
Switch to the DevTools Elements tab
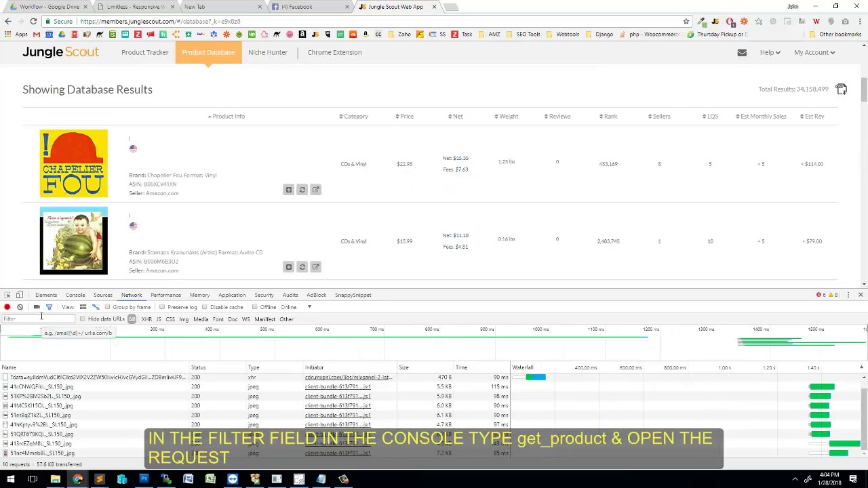coord(46,295)
